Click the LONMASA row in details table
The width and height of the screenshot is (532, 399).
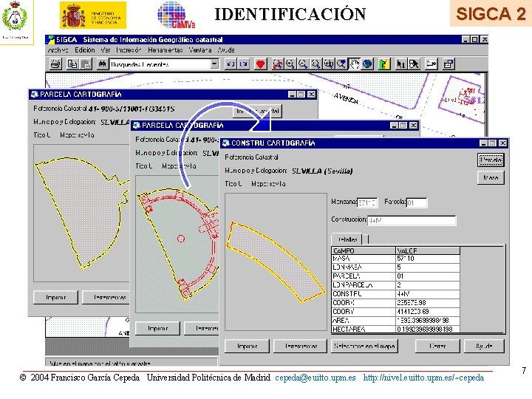coord(395,267)
